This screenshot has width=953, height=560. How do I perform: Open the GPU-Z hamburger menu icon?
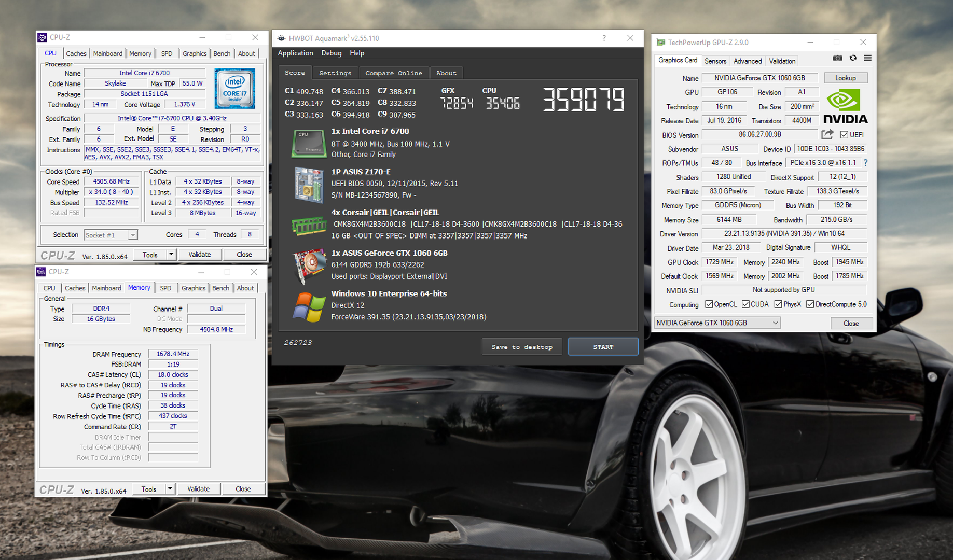(867, 58)
